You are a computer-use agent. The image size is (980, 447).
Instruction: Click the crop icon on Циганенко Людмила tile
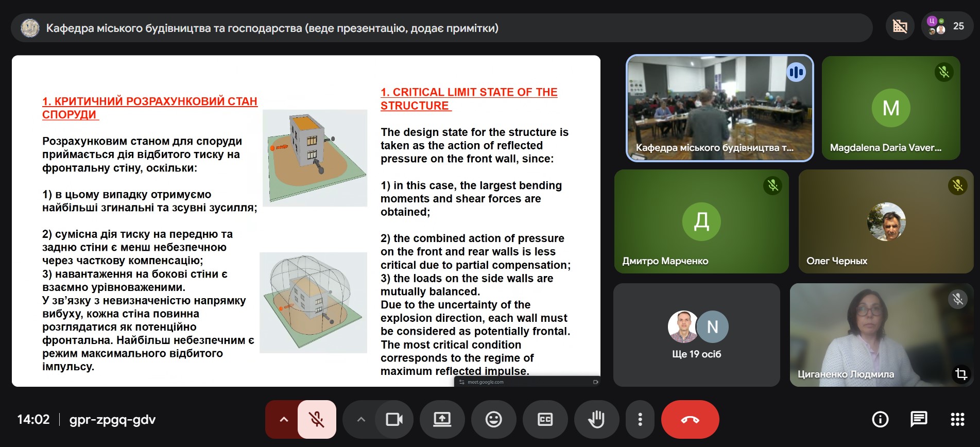point(961,374)
